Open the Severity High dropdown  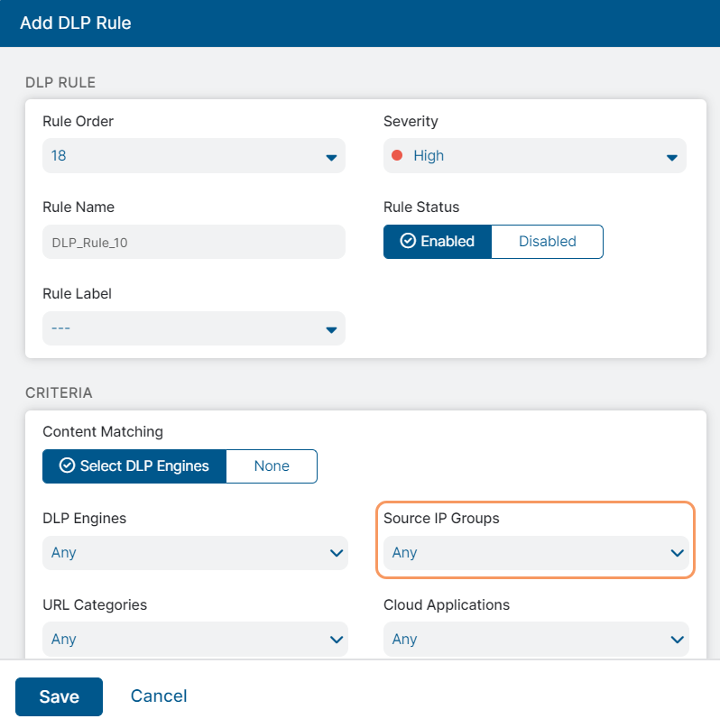tap(534, 155)
